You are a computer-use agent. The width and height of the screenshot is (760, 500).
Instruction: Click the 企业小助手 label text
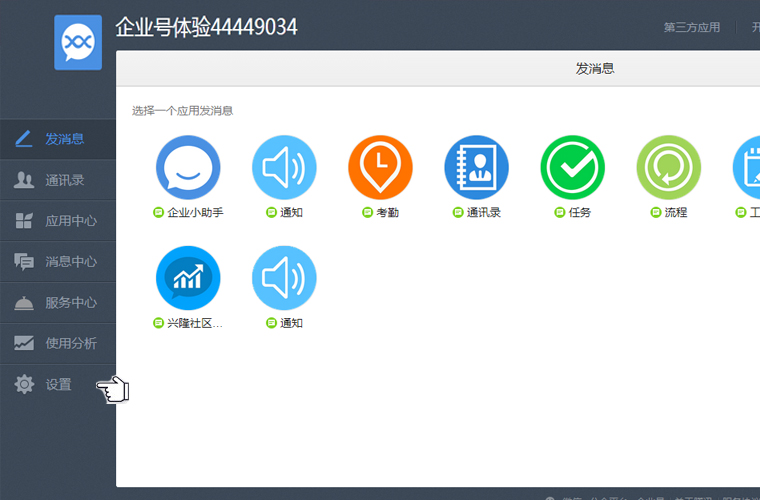(x=195, y=213)
